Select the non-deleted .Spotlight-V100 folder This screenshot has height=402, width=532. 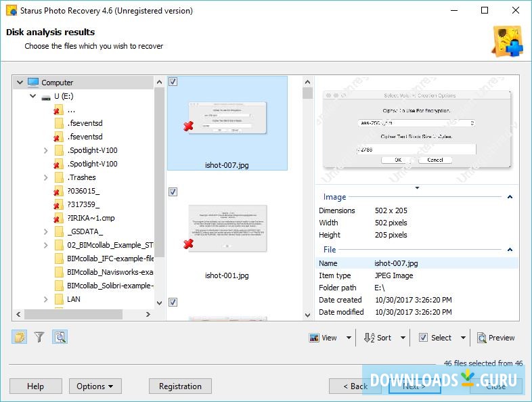point(92,150)
